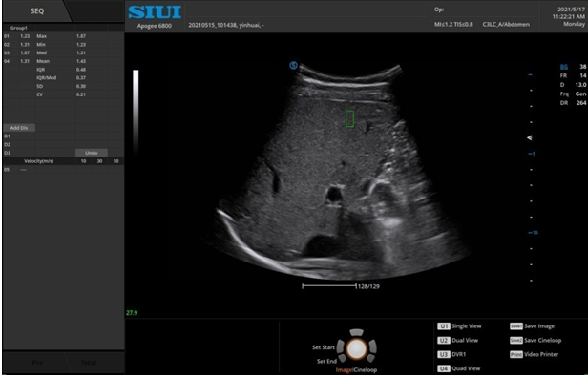This screenshot has height=377, width=588.
Task: Click the Apogee 6800 model label
Action: (155, 26)
